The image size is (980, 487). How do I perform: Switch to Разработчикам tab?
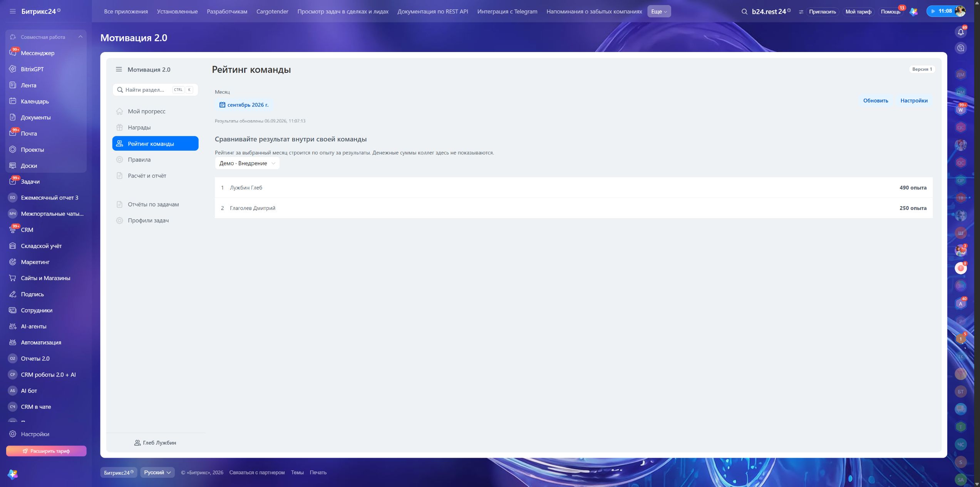click(x=227, y=12)
